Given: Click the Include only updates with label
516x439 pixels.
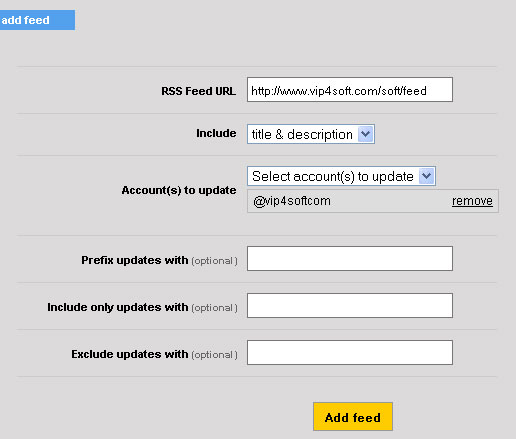Looking at the screenshot, I should (118, 307).
